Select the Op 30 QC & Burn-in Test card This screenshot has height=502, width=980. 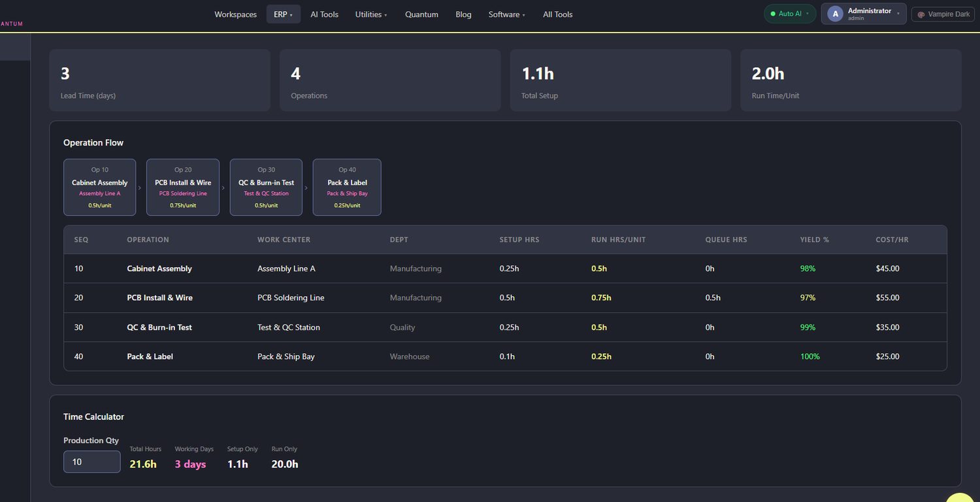266,187
